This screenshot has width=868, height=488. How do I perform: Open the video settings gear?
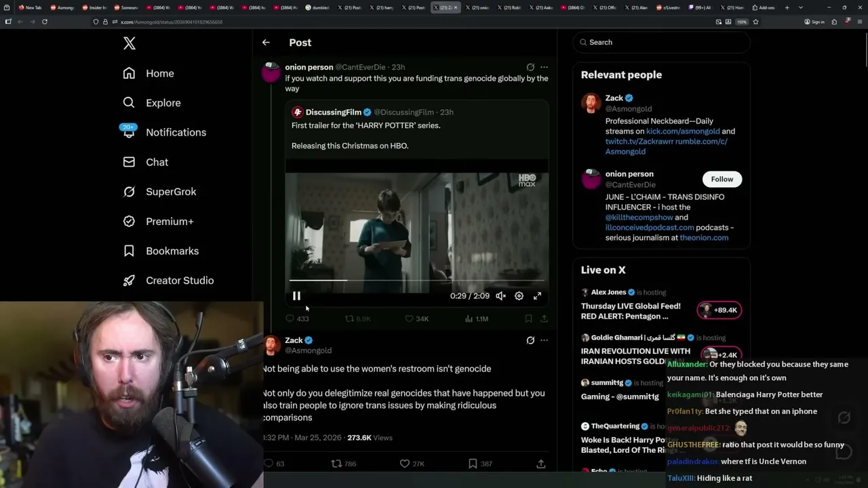[x=519, y=296]
